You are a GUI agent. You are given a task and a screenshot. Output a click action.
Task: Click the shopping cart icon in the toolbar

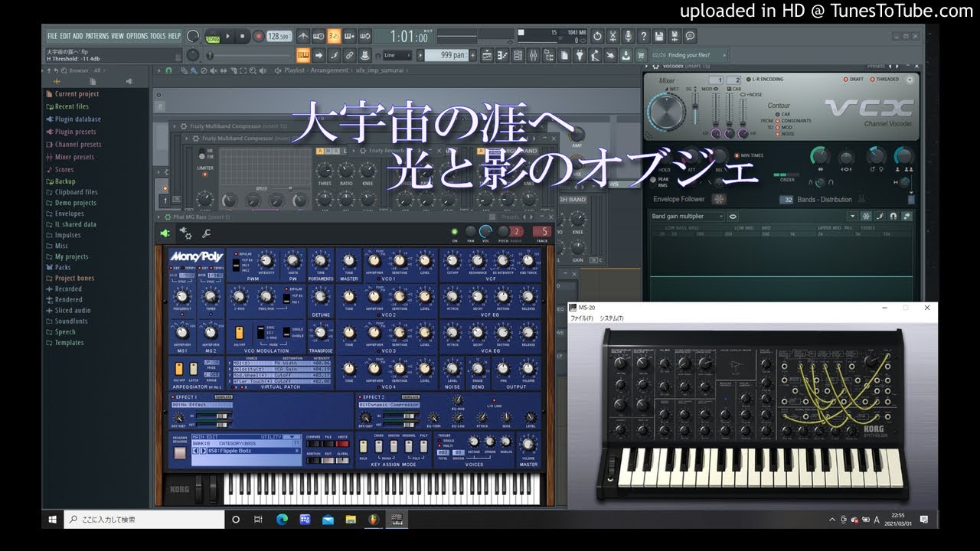point(642,55)
